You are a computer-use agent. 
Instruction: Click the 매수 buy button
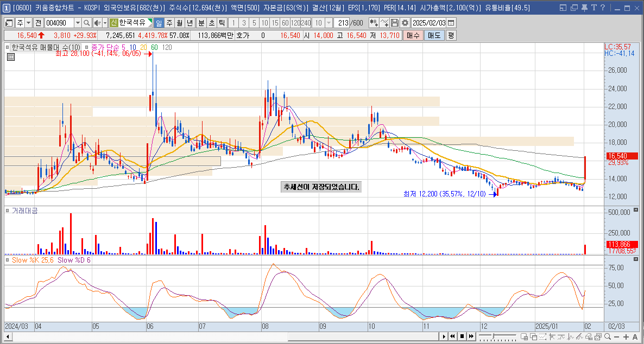pyautogui.click(x=413, y=36)
